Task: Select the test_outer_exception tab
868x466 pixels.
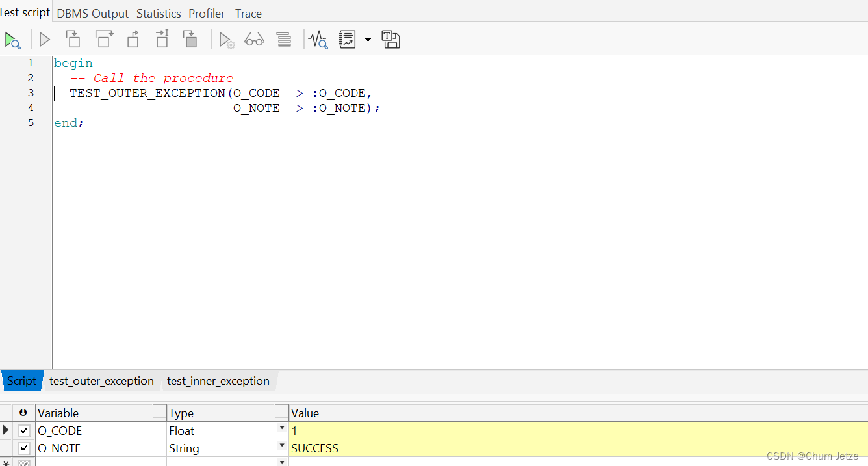Action: pyautogui.click(x=101, y=381)
